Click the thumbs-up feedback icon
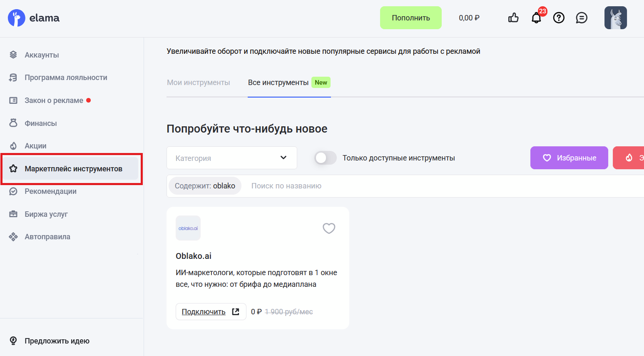Viewport: 644px width, 356px height. tap(513, 18)
